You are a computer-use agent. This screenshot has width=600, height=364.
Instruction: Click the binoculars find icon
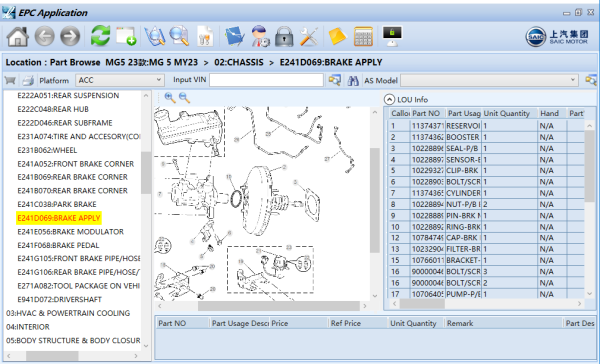pos(353,80)
